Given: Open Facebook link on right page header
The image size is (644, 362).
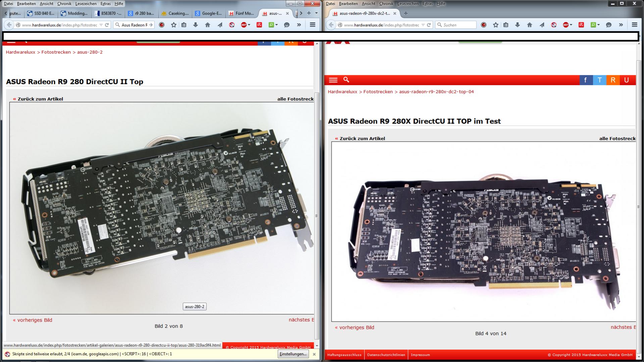Looking at the screenshot, I should click(x=586, y=80).
